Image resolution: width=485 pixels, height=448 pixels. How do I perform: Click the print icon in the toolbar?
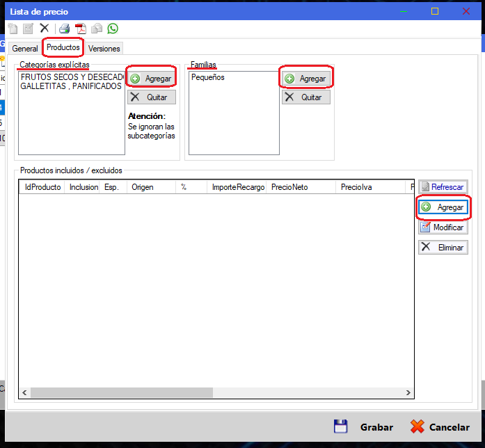coord(64,29)
